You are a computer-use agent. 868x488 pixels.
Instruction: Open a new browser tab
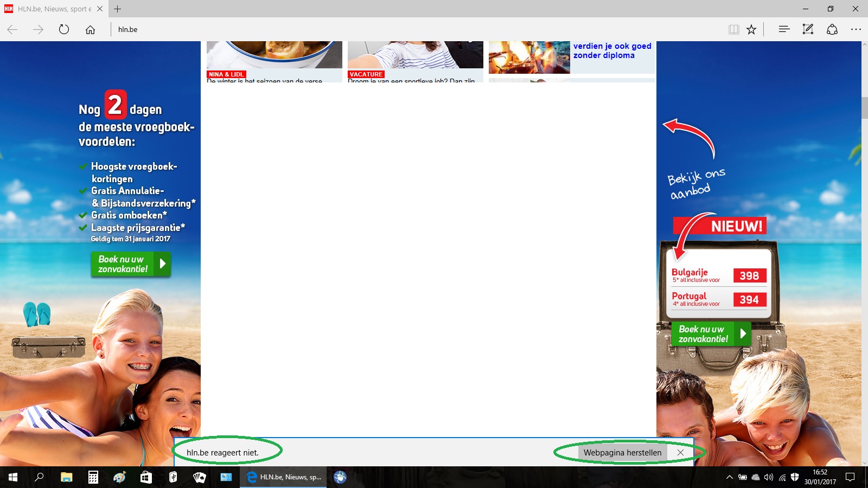(x=118, y=9)
